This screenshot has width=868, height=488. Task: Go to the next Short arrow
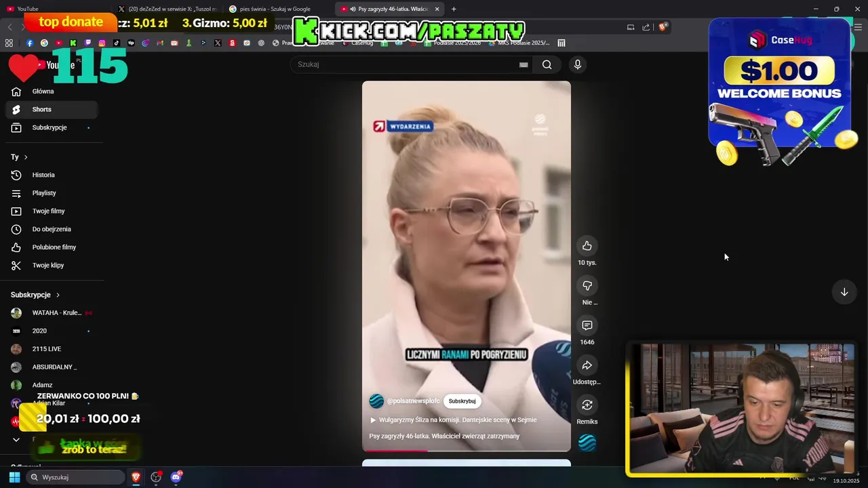click(844, 292)
